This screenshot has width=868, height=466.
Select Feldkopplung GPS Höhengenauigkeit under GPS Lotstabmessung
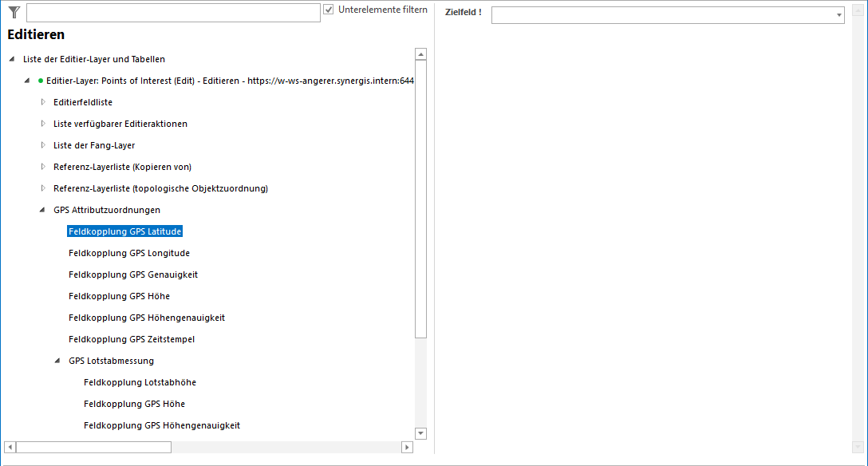pyautogui.click(x=162, y=425)
